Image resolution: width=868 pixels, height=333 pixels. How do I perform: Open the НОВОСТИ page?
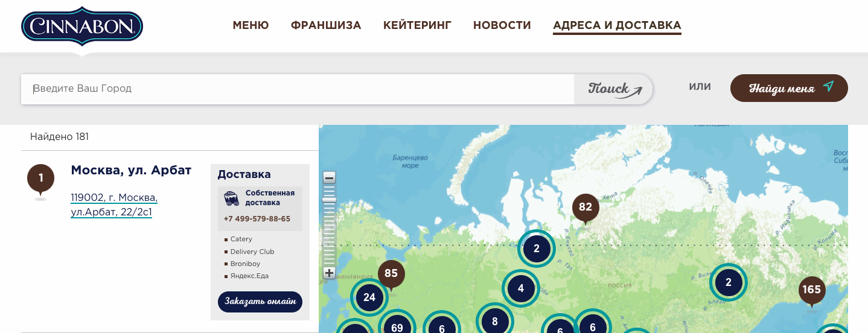click(x=502, y=25)
